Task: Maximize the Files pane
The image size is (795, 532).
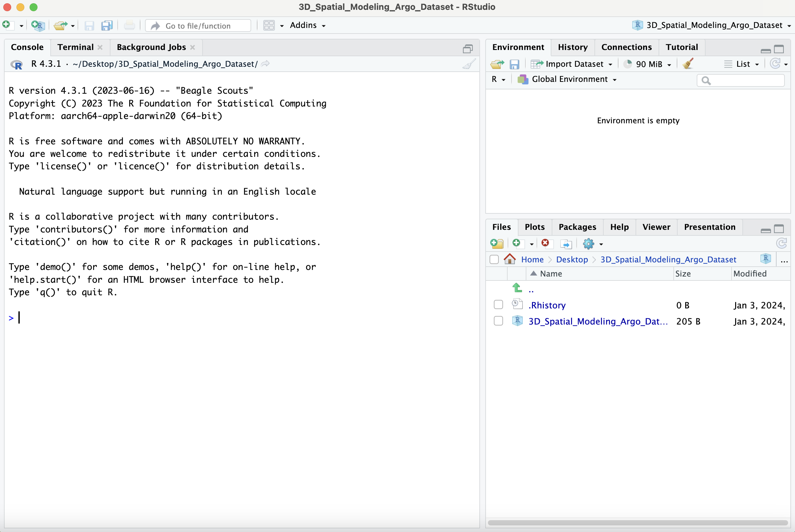Action: 779,229
